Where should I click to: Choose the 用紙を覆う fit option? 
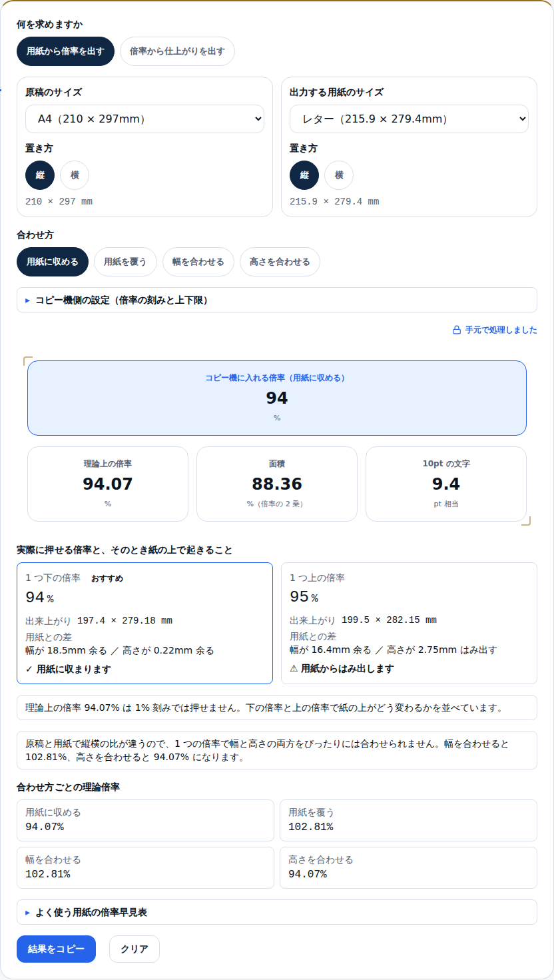click(125, 262)
